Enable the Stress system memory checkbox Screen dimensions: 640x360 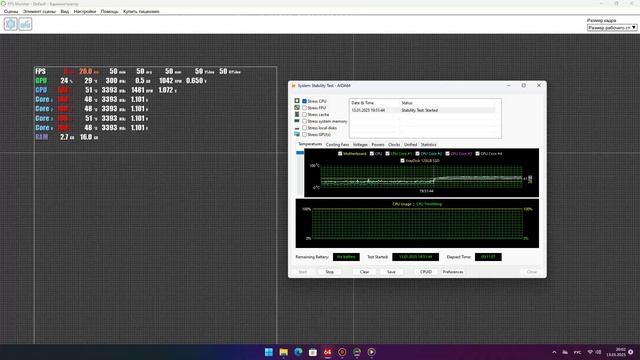coord(304,121)
